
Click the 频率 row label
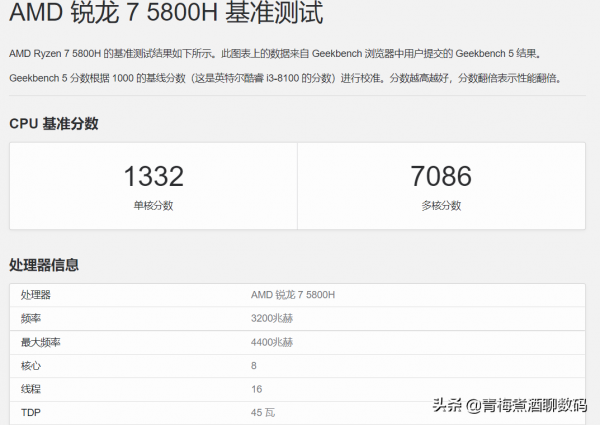(x=31, y=318)
